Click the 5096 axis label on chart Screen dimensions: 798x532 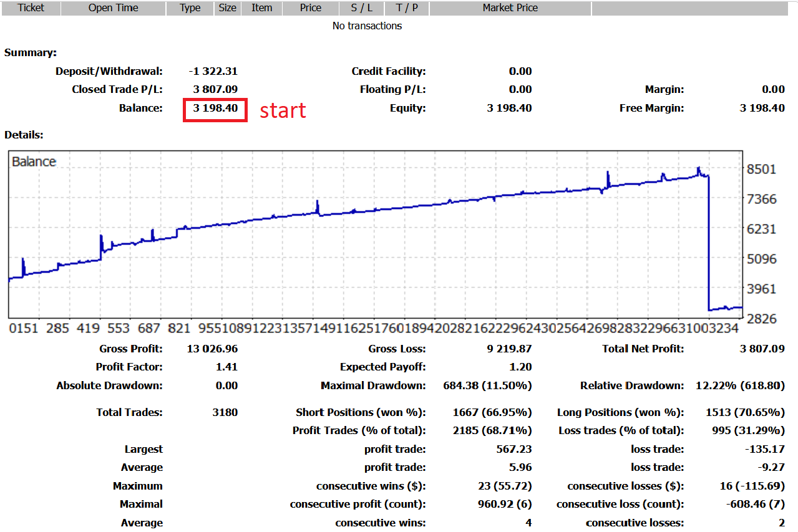(x=761, y=259)
